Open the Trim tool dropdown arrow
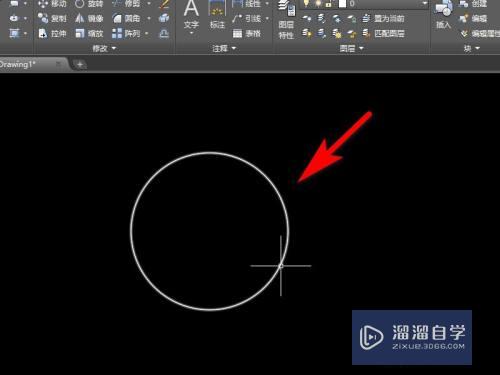500x375 pixels. [149, 4]
